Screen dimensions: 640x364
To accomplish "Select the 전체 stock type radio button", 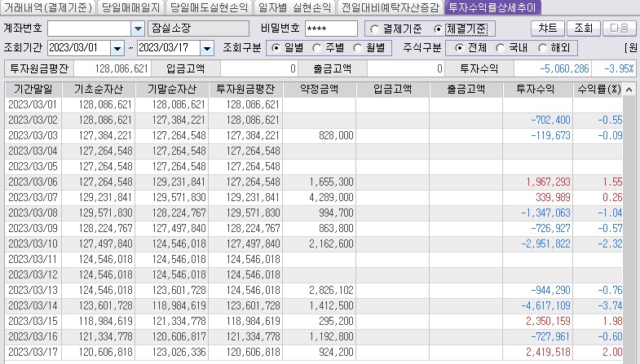I will (x=459, y=48).
